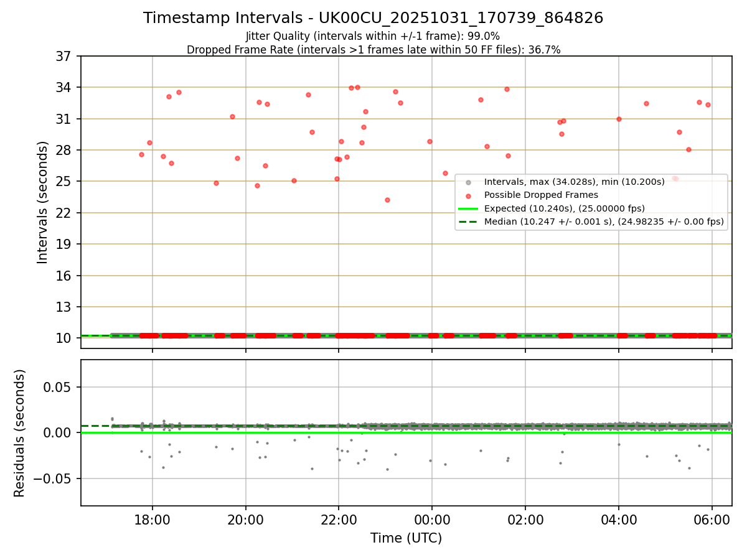Click legend entry starting with 'Median (10.247 +/- 0.001 s)'
This screenshot has width=747, height=560.
point(604,222)
